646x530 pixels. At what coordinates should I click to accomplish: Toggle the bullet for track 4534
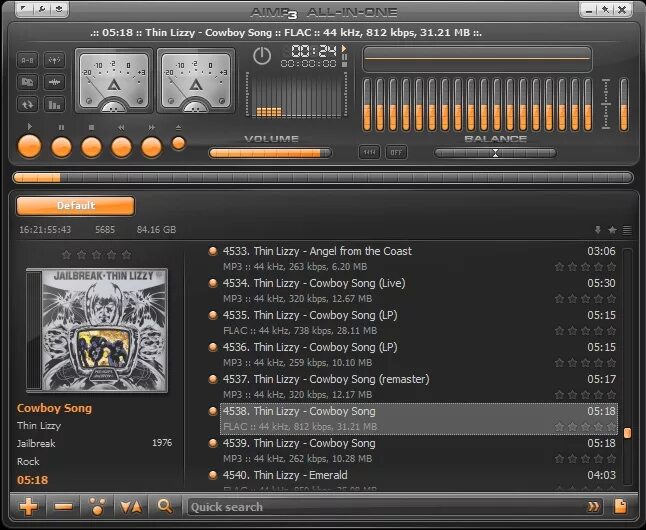coord(213,283)
